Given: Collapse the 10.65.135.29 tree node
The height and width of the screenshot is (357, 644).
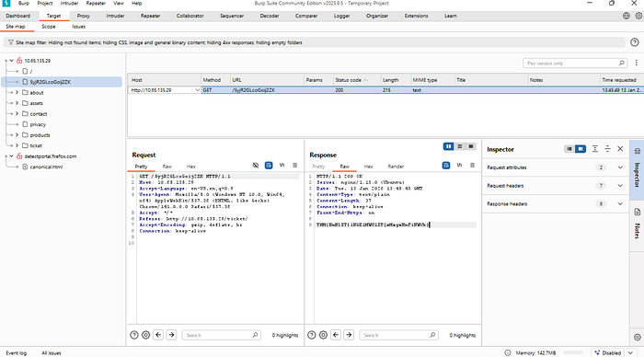Looking at the screenshot, I should (x=11, y=61).
